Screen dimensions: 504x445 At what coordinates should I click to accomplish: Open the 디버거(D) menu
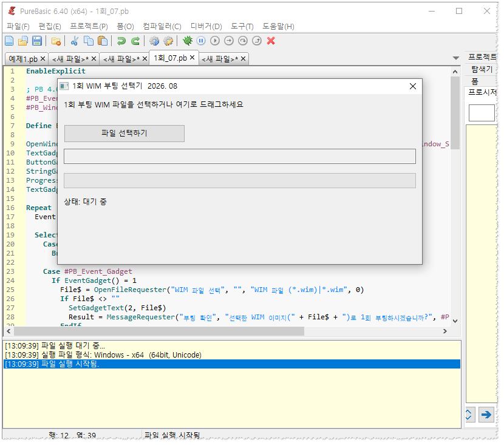coord(206,26)
